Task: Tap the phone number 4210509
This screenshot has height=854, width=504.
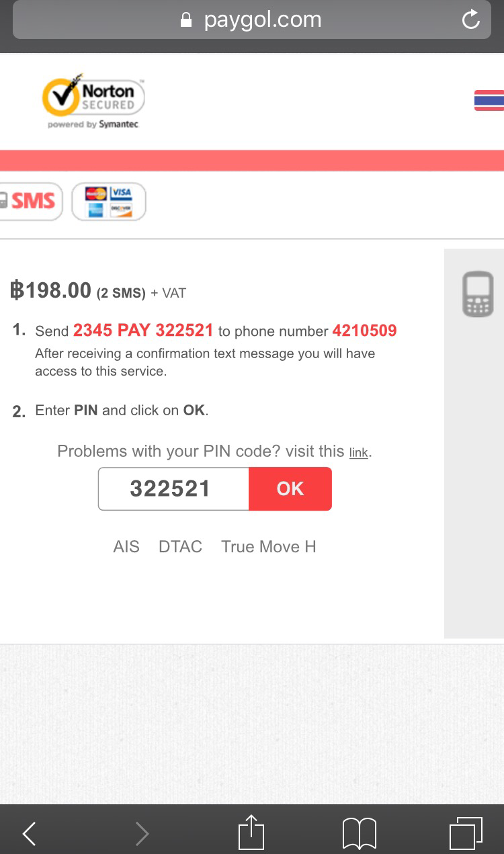Action: pyautogui.click(x=365, y=331)
